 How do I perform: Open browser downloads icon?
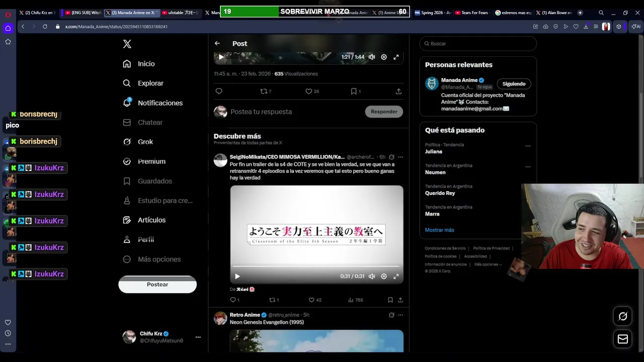point(586,27)
